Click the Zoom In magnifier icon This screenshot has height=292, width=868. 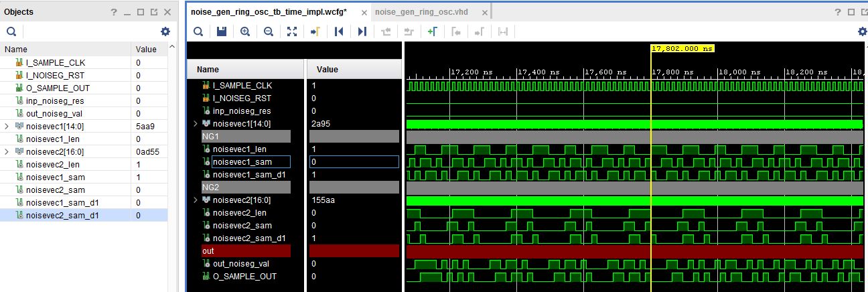[245, 31]
